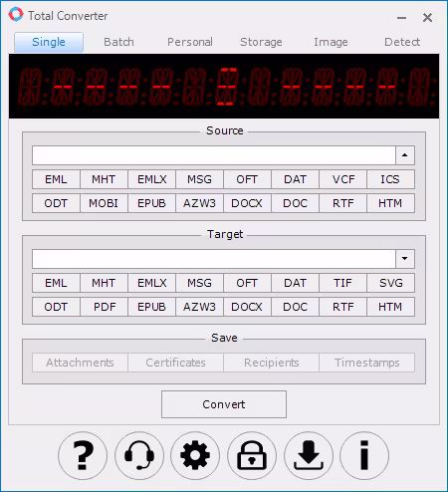
Task: Open settings with the gear icon
Action: pyautogui.click(x=195, y=455)
